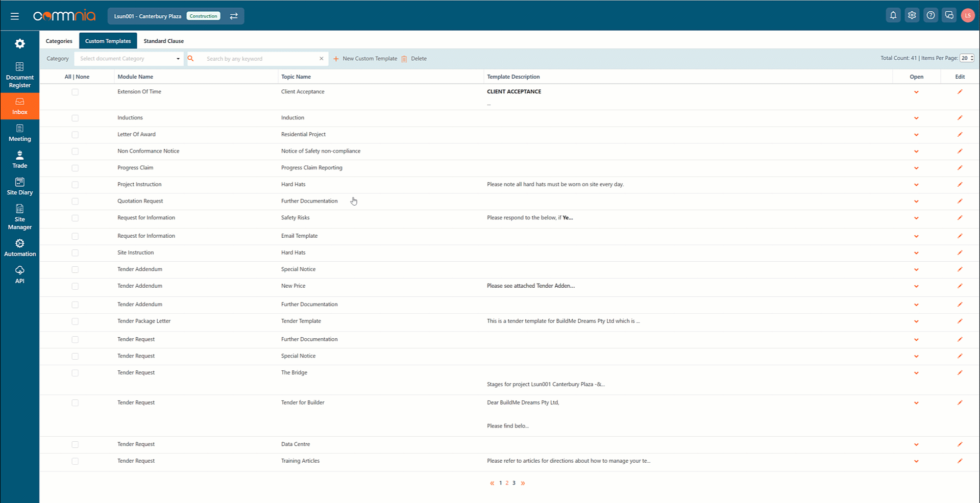Switch project using the swap arrows icon

(x=234, y=16)
